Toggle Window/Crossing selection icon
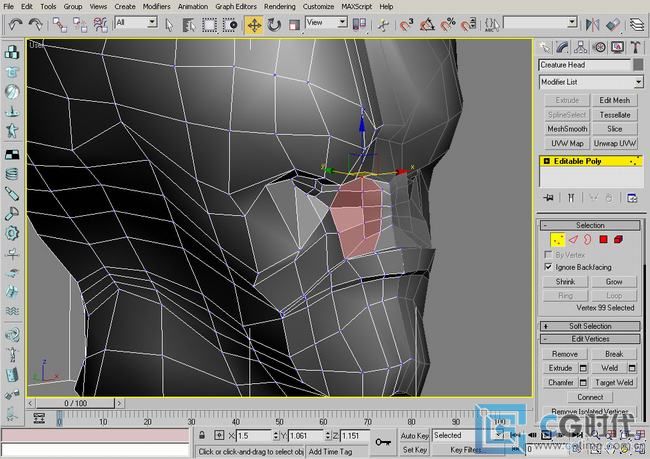 point(230,25)
